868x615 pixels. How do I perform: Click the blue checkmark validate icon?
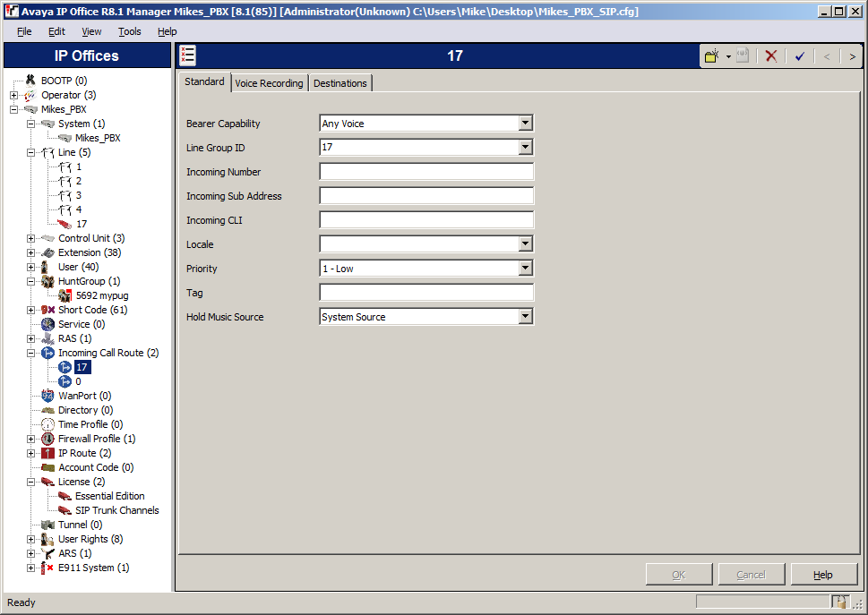[x=799, y=56]
